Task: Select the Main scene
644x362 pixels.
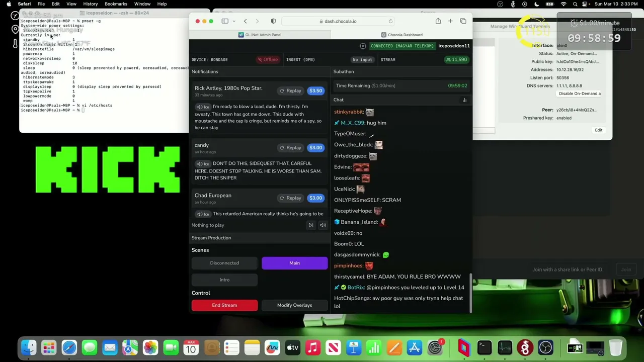Action: coord(294,263)
